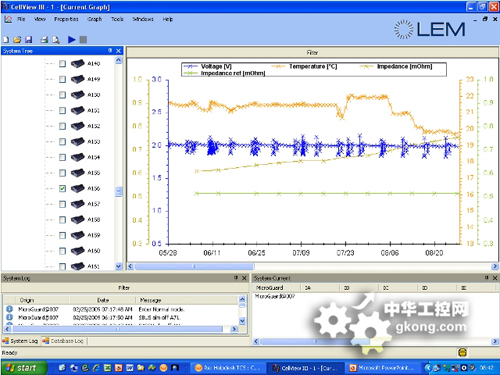Click the gray stop button in toolbar
Image resolution: width=500 pixels, height=375 pixels.
(83, 40)
